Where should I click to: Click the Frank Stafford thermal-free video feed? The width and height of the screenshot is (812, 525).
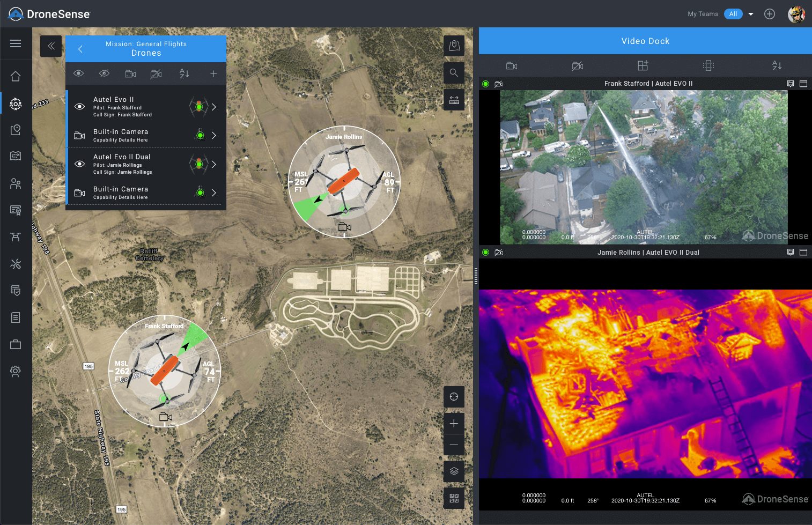pos(644,167)
